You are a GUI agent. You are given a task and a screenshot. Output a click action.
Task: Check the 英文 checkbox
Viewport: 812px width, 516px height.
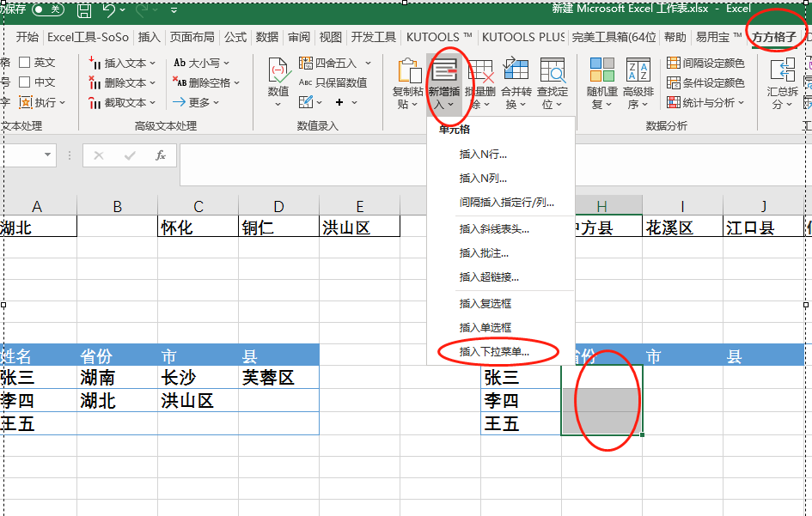click(24, 62)
